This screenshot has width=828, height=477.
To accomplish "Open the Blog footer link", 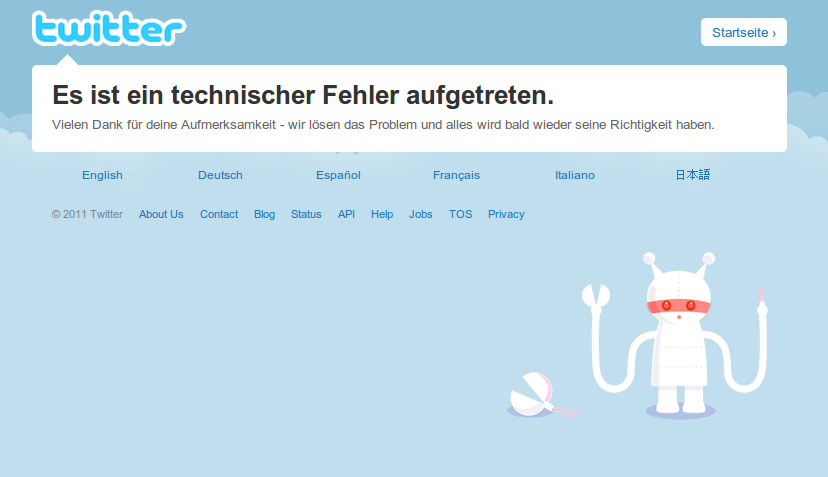I will point(265,214).
